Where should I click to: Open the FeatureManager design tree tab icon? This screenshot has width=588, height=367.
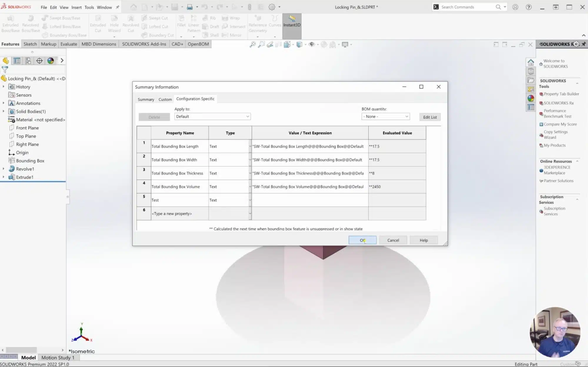(x=6, y=61)
